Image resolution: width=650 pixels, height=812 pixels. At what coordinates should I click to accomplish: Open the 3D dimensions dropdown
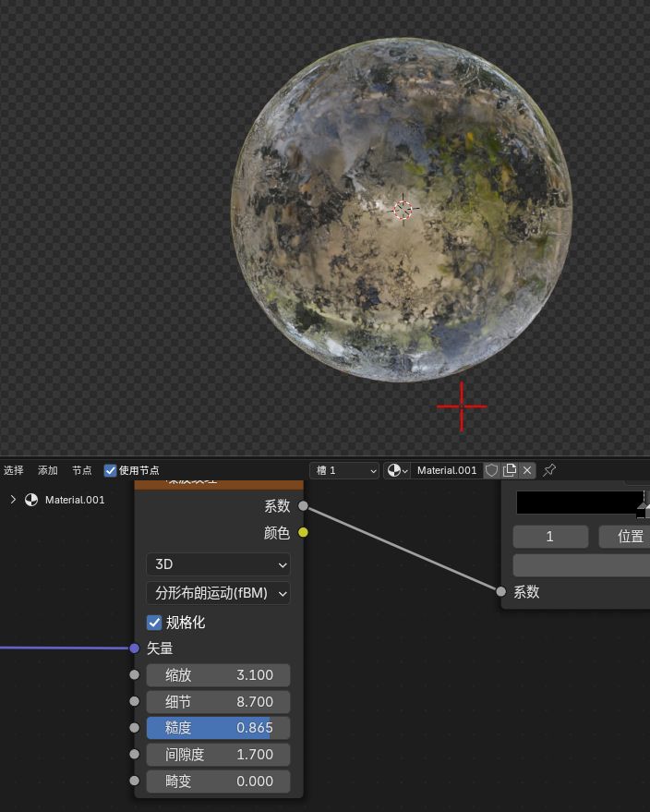(218, 564)
